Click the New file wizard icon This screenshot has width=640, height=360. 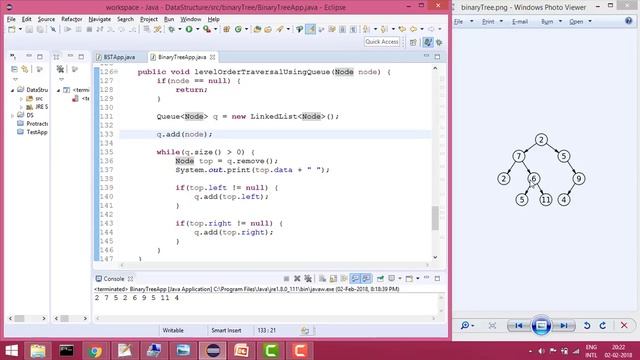click(x=12, y=29)
